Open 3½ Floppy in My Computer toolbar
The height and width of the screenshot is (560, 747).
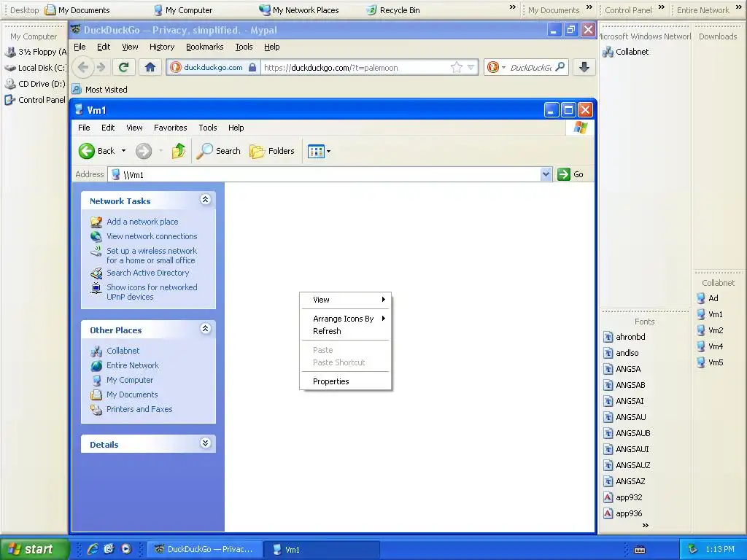(x=36, y=52)
